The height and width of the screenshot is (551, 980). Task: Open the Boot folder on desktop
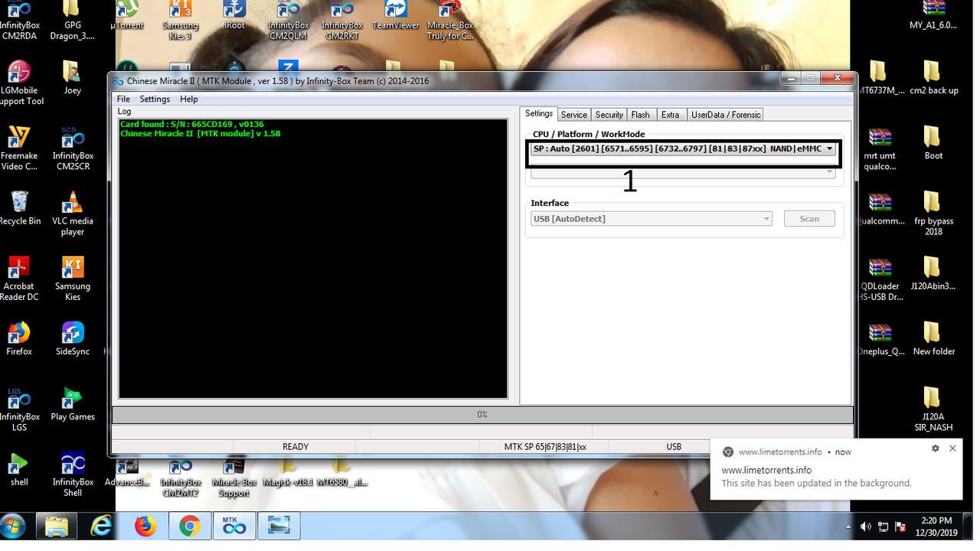point(933,142)
